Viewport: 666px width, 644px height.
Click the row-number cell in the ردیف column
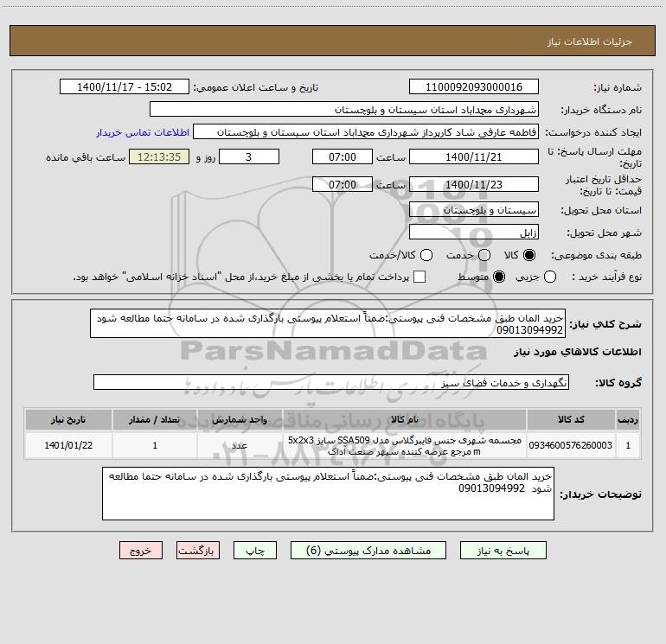pos(628,445)
